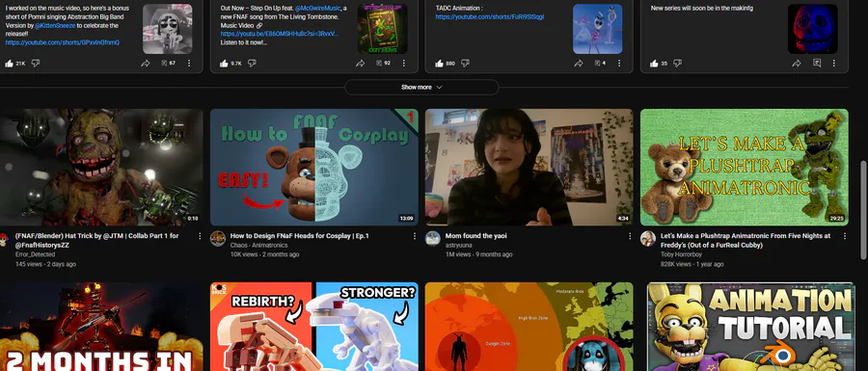The width and height of the screenshot is (868, 371).
Task: Play the Danger Zone map thumbnail
Action: click(x=529, y=327)
